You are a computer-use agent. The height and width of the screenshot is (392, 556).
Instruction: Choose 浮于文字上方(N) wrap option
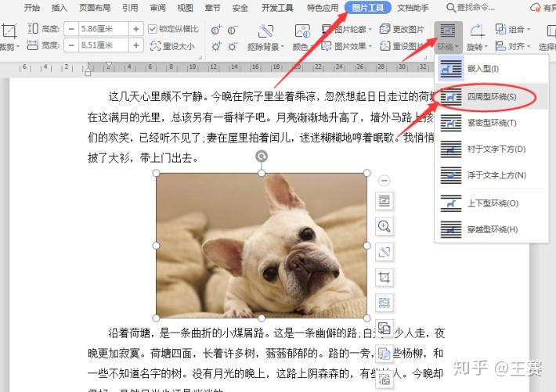click(x=492, y=175)
